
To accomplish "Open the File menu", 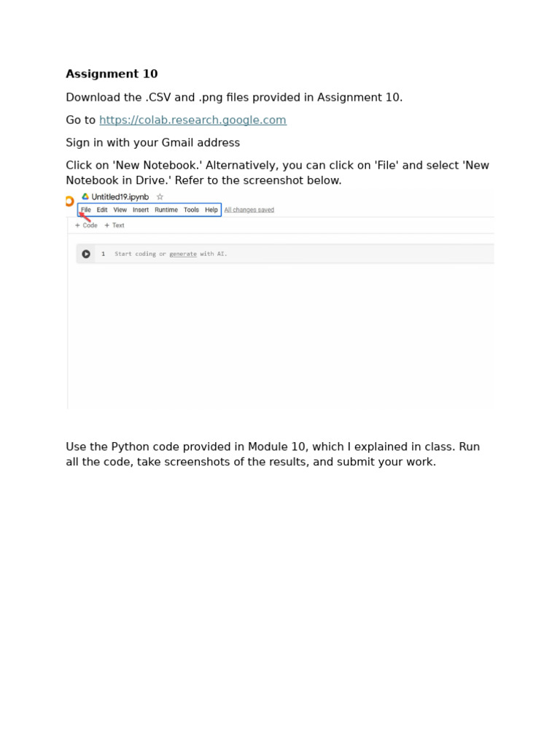I will [86, 209].
